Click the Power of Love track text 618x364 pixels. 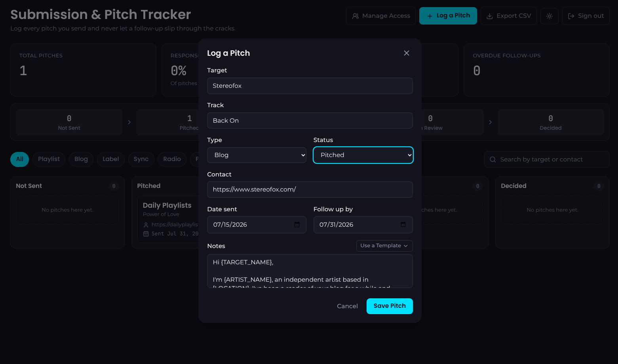tap(161, 214)
